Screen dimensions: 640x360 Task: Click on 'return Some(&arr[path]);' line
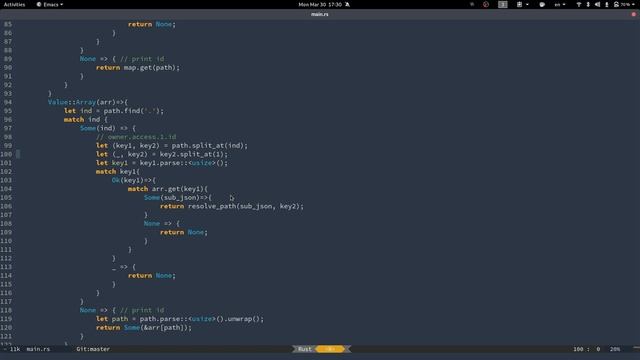pos(144,328)
